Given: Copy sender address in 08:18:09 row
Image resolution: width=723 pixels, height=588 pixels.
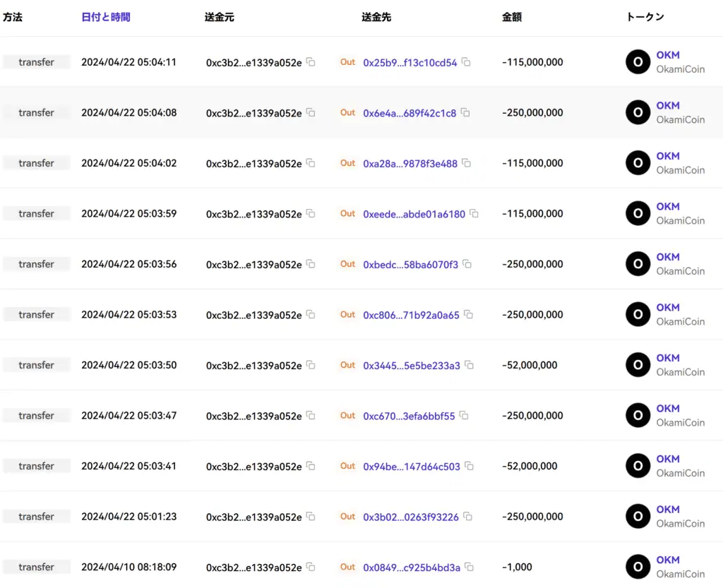Looking at the screenshot, I should pos(311,567).
